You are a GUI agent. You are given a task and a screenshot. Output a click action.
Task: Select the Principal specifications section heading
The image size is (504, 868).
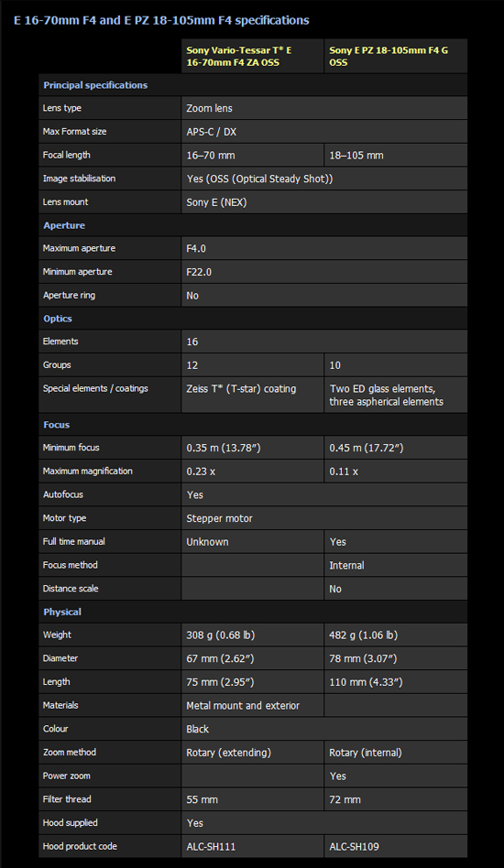(x=95, y=85)
